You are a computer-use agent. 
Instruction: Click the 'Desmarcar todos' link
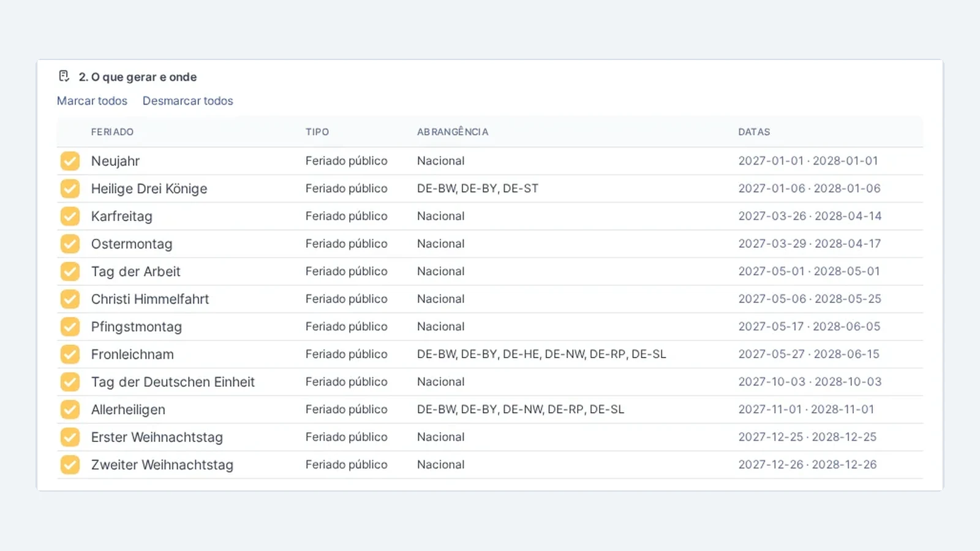click(188, 101)
